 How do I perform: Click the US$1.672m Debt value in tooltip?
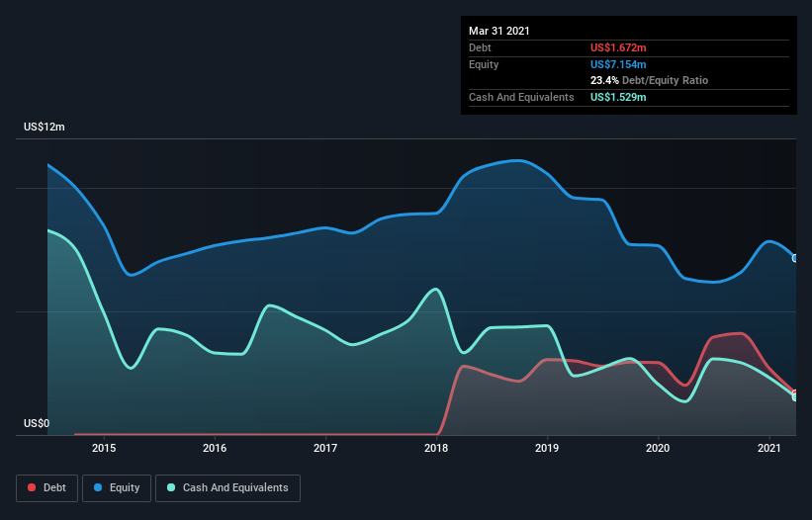[618, 47]
